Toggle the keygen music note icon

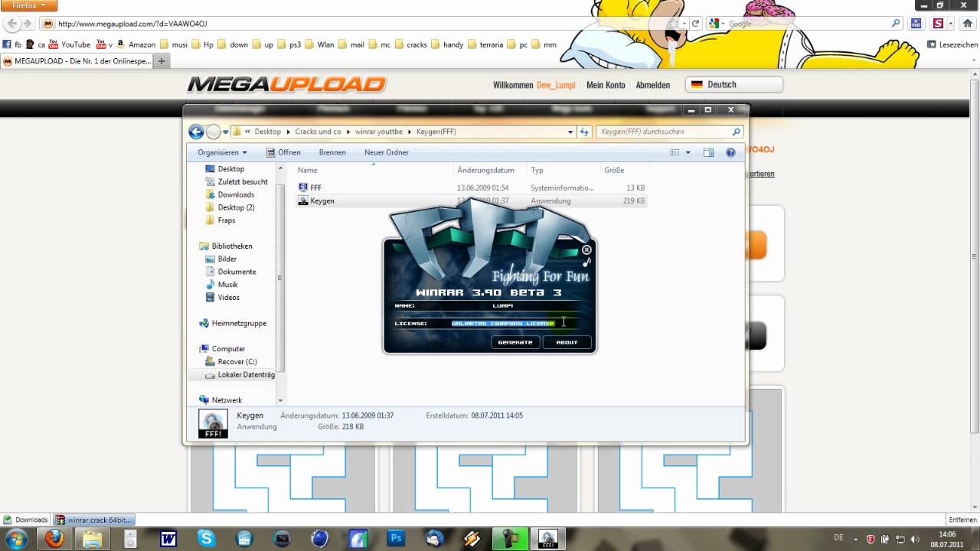586,262
